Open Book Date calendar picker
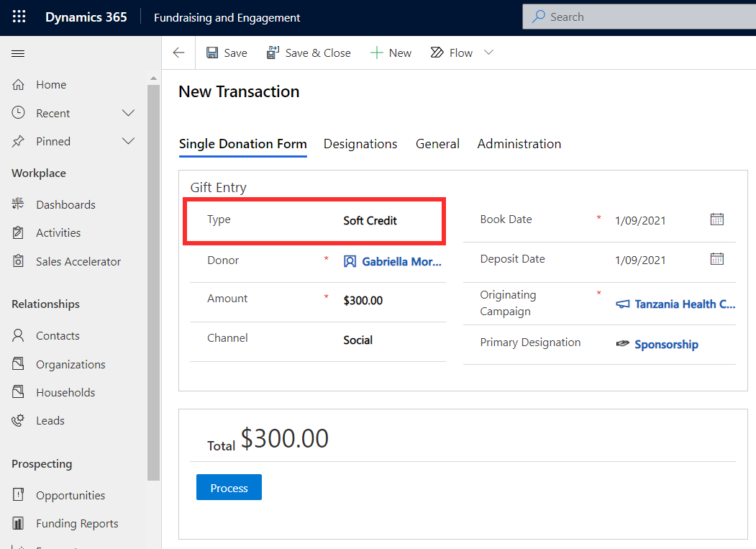The height and width of the screenshot is (549, 756). [x=717, y=219]
